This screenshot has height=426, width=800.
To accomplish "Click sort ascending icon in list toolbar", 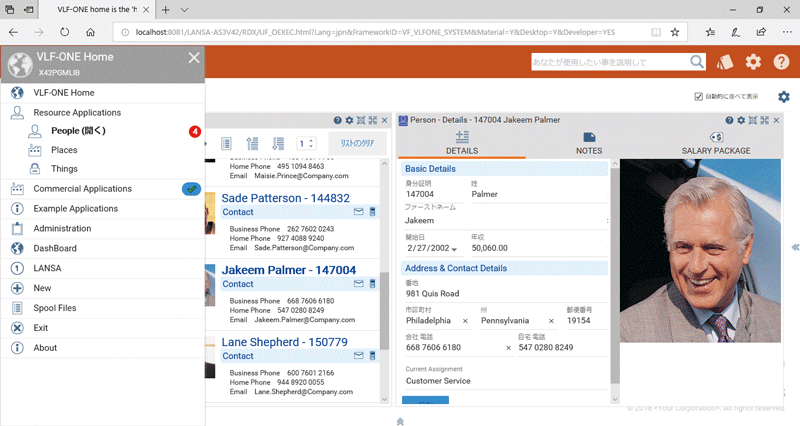I will pyautogui.click(x=252, y=144).
